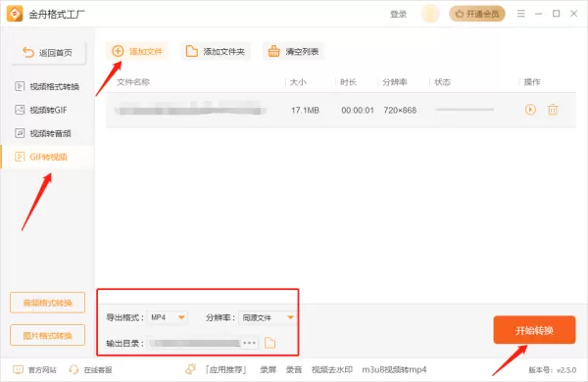Click 清空列表 clear list button
This screenshot has width=588, height=382.
click(x=293, y=51)
